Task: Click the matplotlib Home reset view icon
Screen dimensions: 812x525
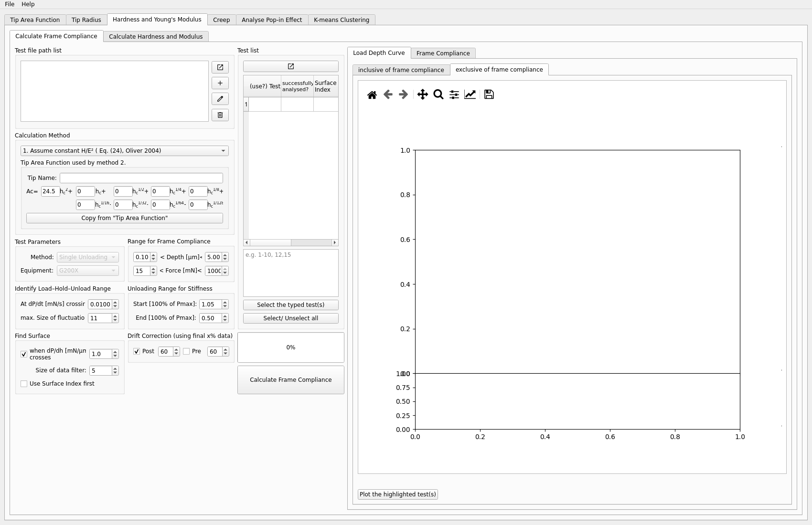Action: coord(372,94)
